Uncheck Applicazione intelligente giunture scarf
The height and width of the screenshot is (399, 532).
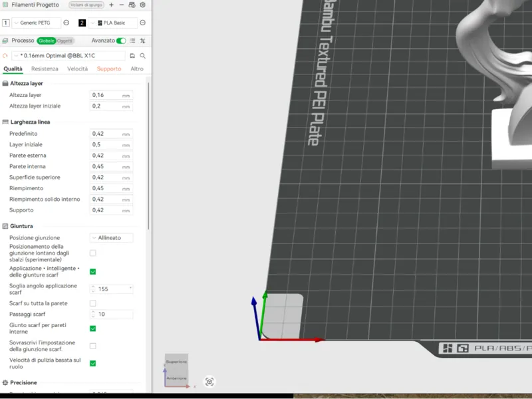[92, 271]
